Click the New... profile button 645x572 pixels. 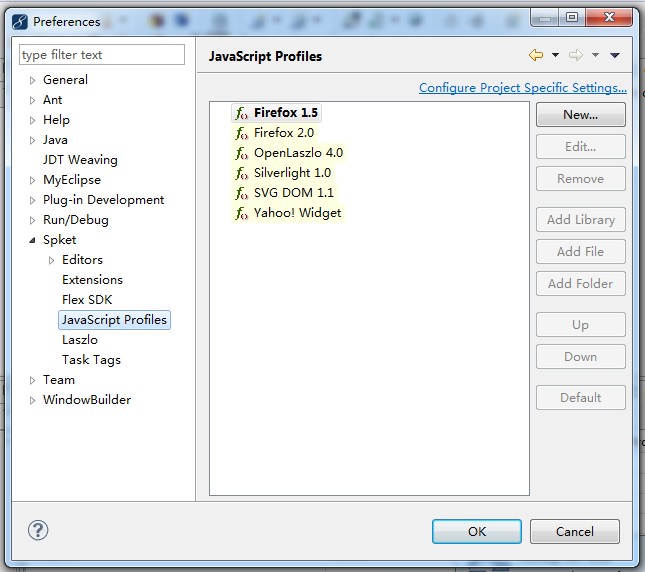(581, 115)
